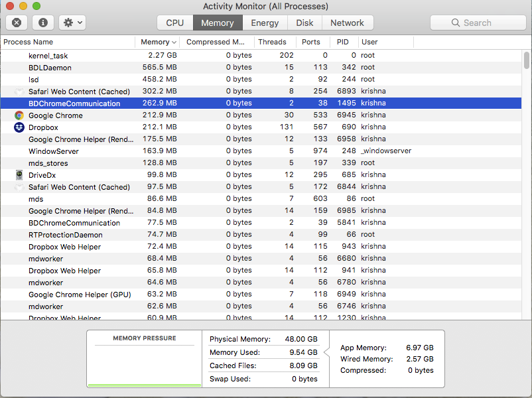Toggle Memory column sort order arrow
This screenshot has width=532, height=398.
174,42
